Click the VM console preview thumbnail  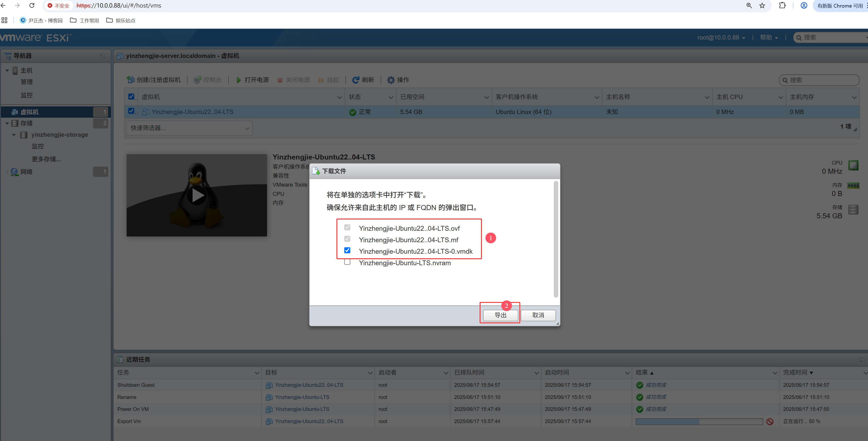tap(197, 195)
